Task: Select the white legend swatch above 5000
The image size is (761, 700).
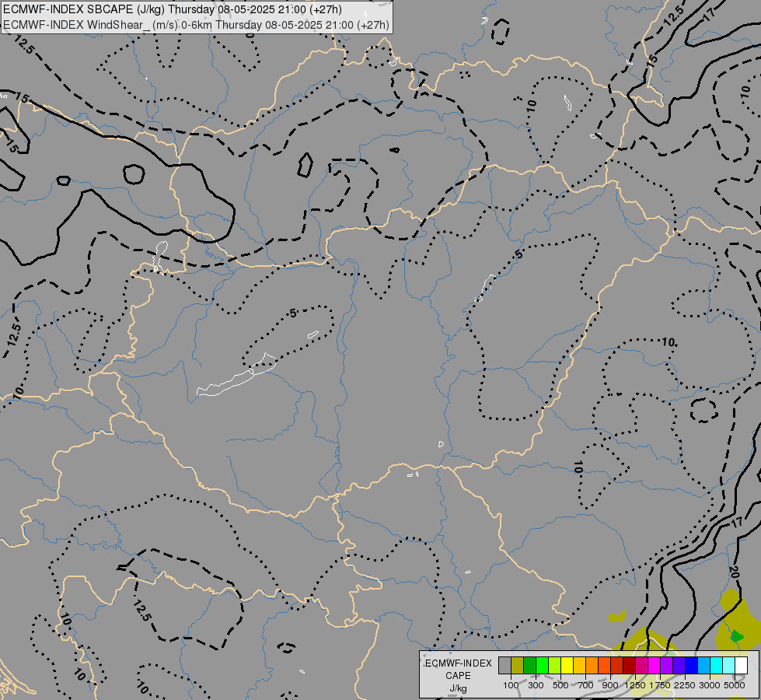Action: click(x=741, y=666)
